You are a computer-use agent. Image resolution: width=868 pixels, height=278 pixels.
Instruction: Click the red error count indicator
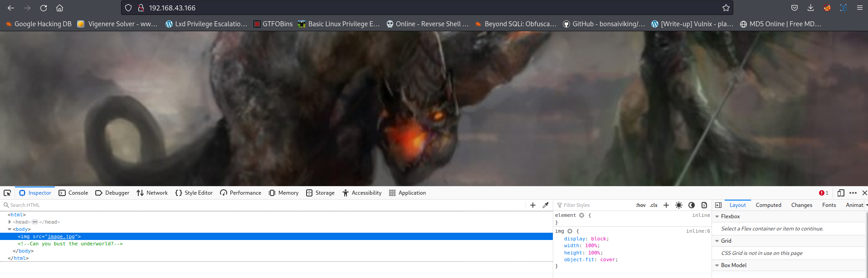click(x=824, y=193)
